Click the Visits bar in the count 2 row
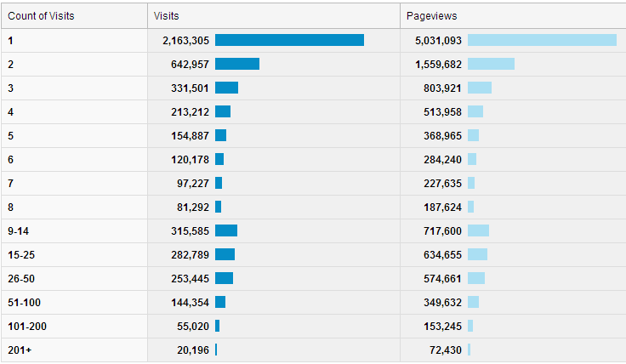 point(237,64)
